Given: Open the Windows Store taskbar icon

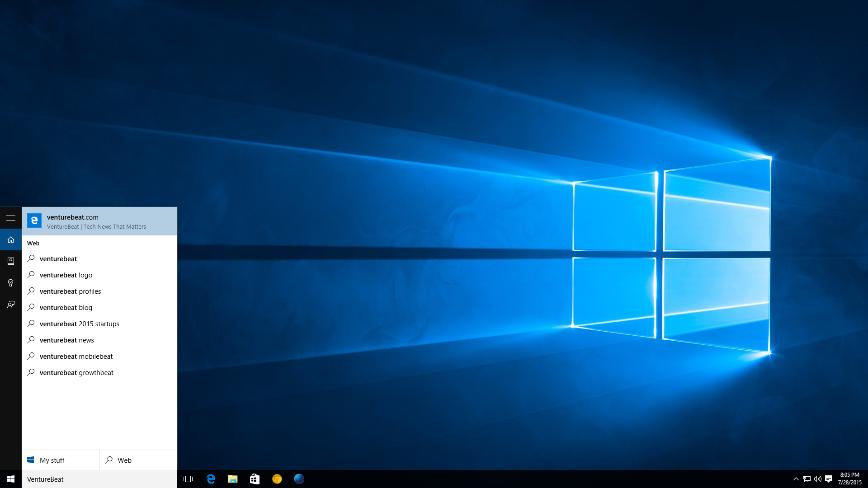Looking at the screenshot, I should coord(255,479).
